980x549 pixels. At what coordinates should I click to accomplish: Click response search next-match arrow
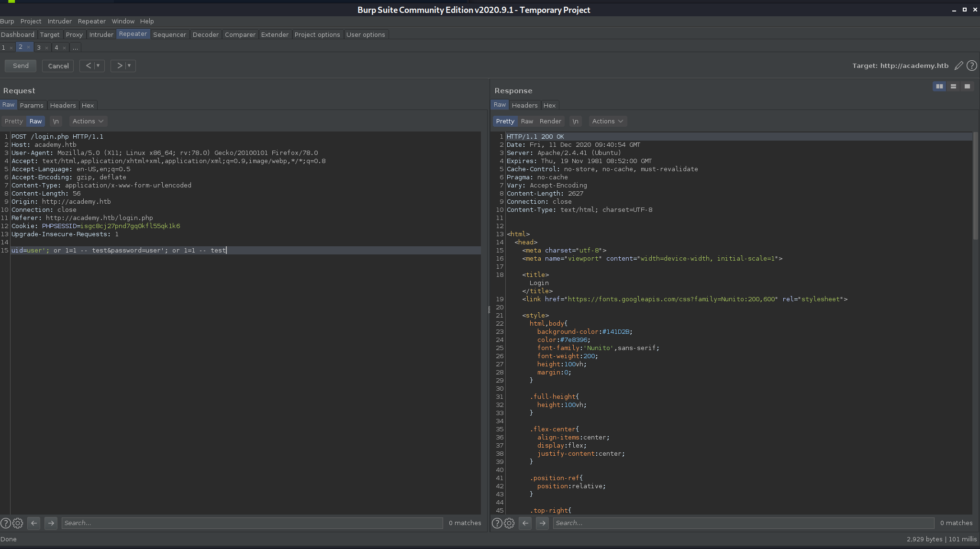[542, 523]
